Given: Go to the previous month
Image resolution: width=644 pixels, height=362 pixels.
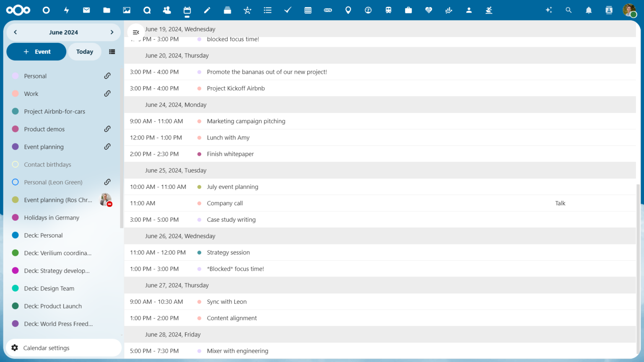Looking at the screenshot, I should [15, 32].
